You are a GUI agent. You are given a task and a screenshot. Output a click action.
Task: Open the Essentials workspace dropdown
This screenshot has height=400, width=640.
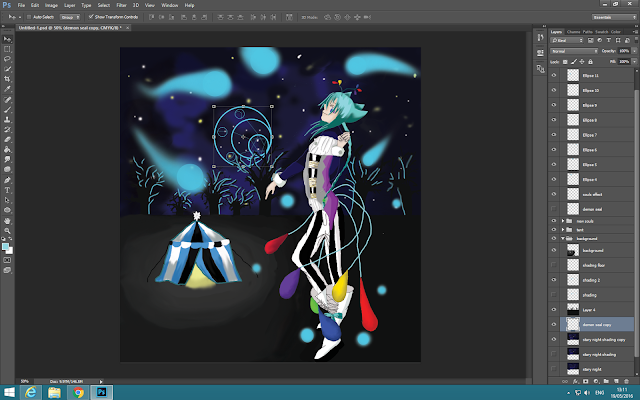point(614,17)
